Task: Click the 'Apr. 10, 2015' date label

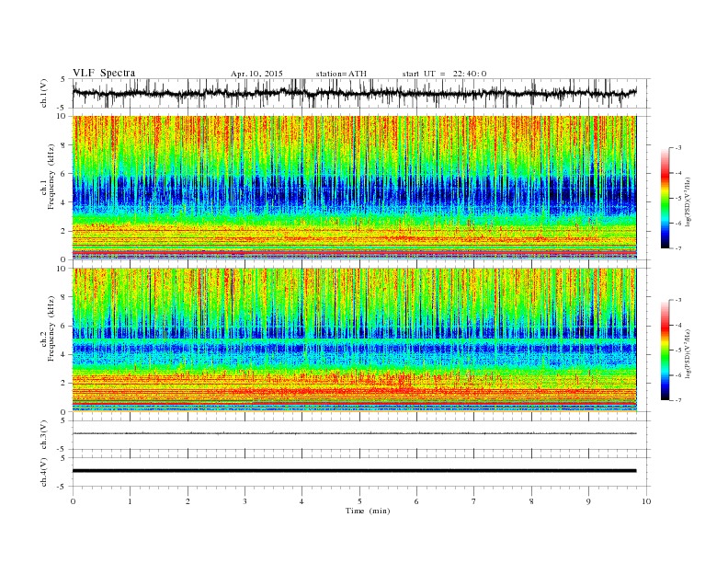Action: 256,74
